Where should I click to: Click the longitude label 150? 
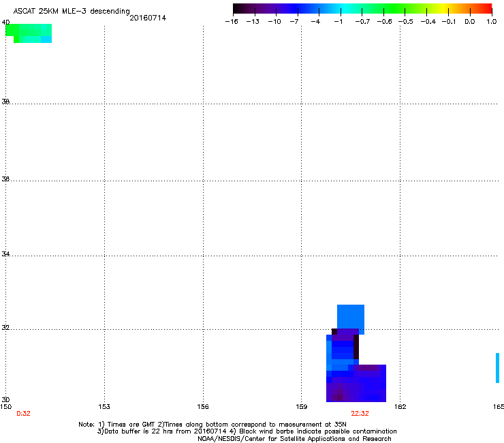point(5,407)
